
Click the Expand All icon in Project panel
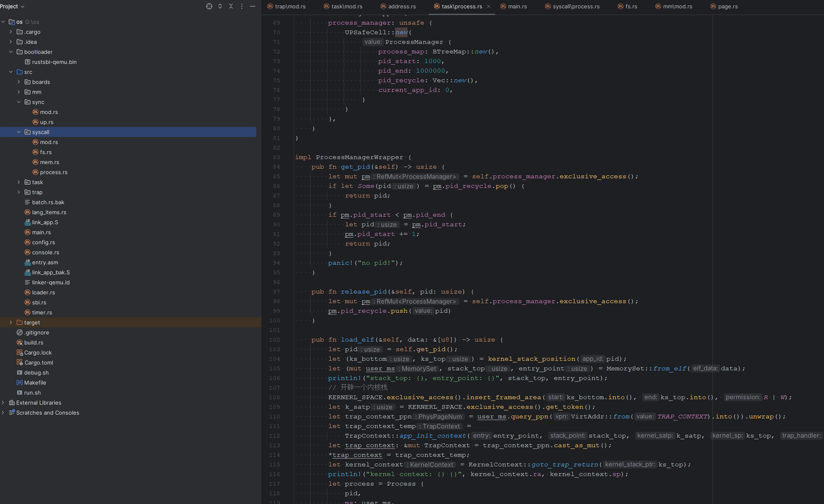pyautogui.click(x=220, y=6)
